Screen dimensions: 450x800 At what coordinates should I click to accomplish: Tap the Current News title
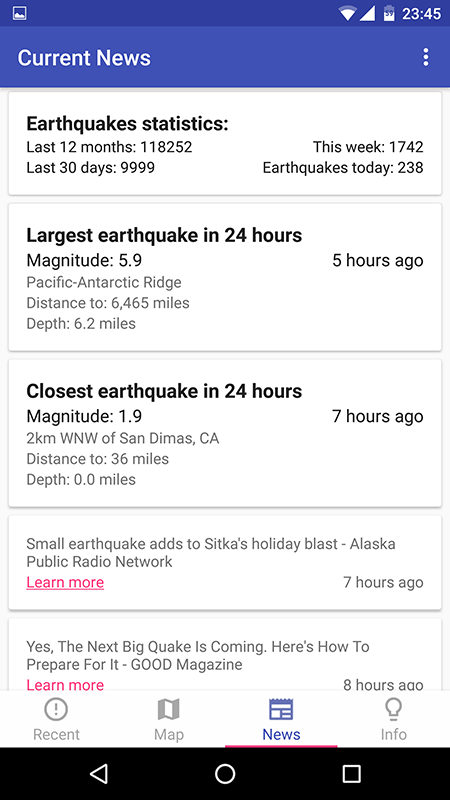pyautogui.click(x=84, y=58)
